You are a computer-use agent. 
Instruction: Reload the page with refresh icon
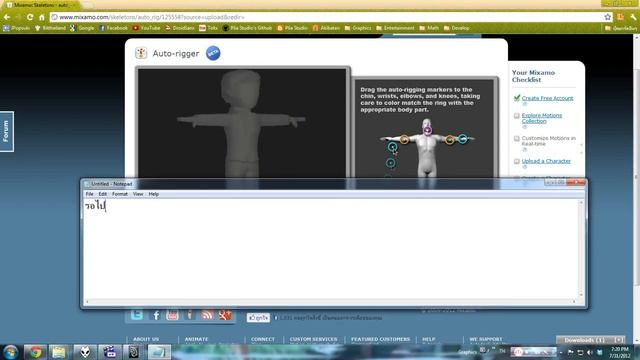coord(30,17)
